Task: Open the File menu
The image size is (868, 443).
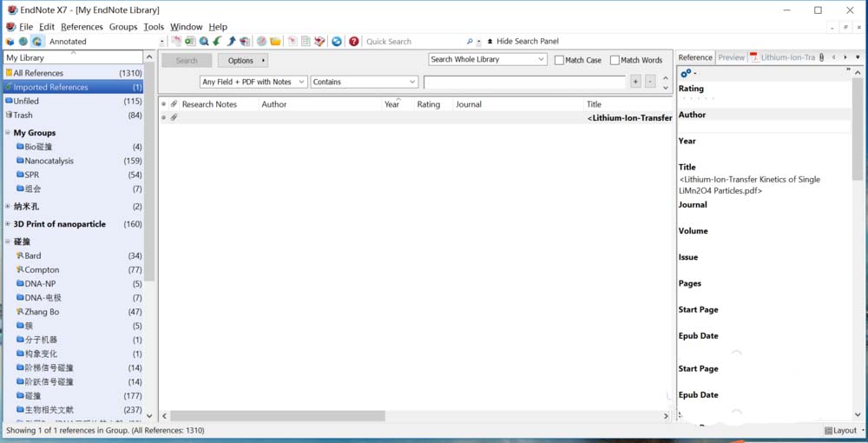Action: tap(26, 27)
